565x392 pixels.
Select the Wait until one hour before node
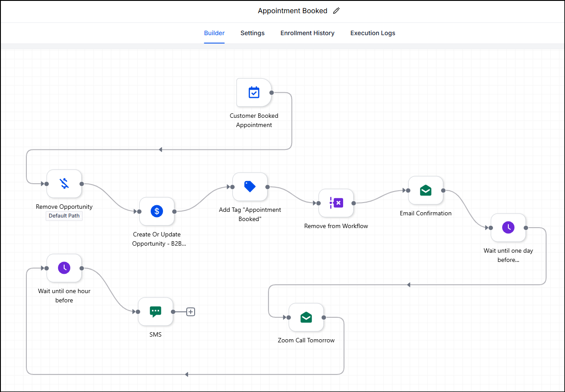[x=64, y=268]
